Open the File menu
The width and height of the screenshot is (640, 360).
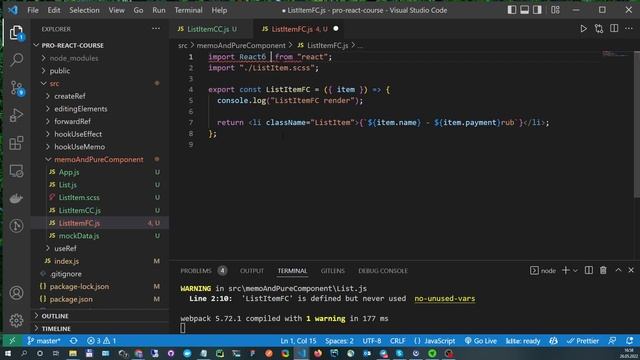33,10
